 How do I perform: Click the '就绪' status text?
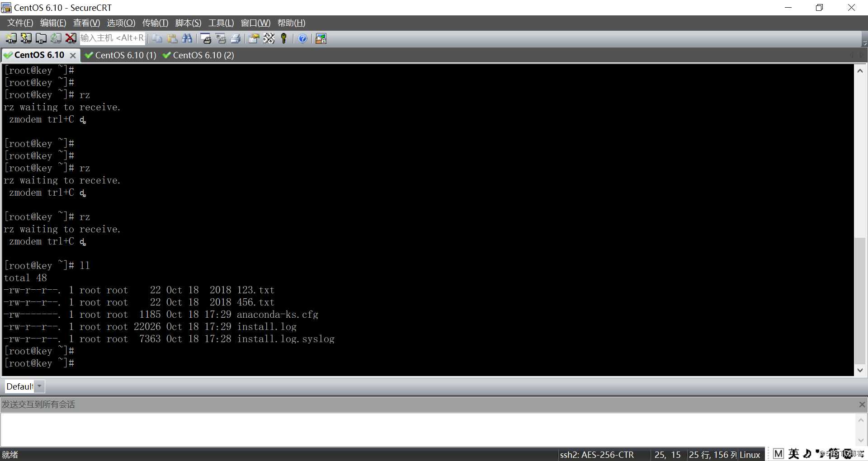pos(10,455)
